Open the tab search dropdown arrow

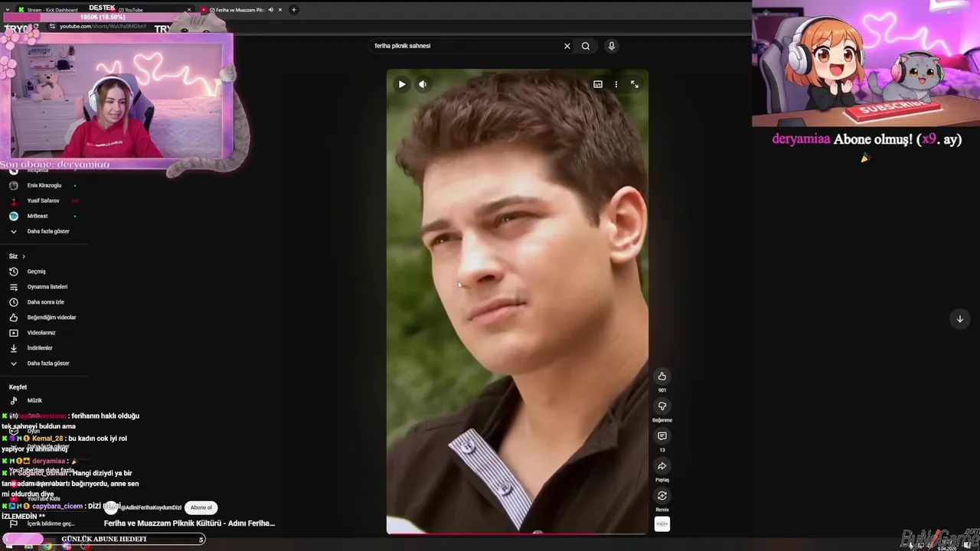click(x=8, y=10)
